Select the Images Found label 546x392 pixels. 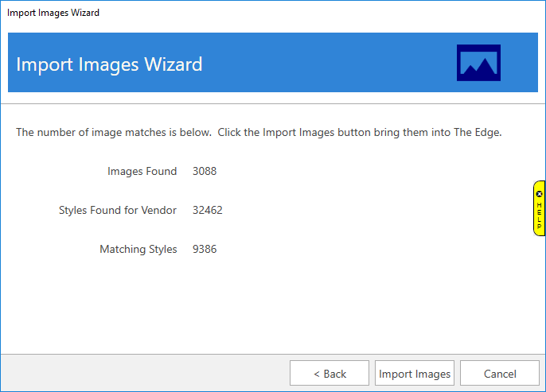click(x=142, y=171)
